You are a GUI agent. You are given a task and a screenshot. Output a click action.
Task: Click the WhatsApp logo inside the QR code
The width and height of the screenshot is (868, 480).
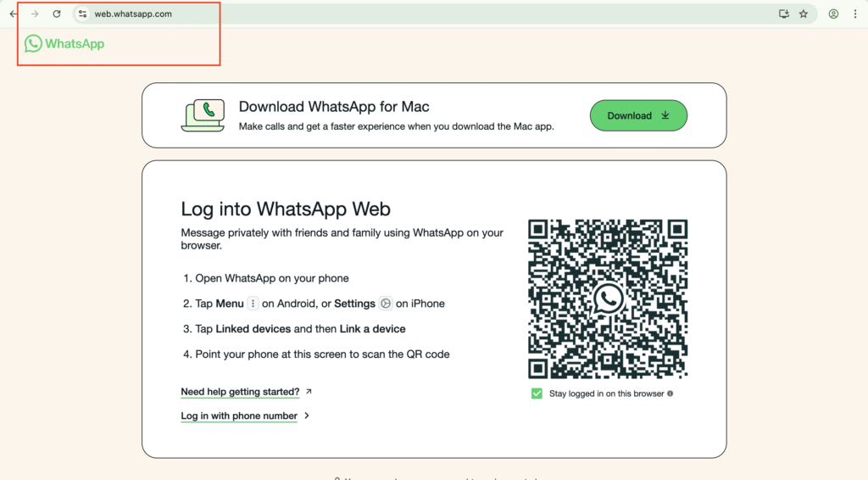608,299
